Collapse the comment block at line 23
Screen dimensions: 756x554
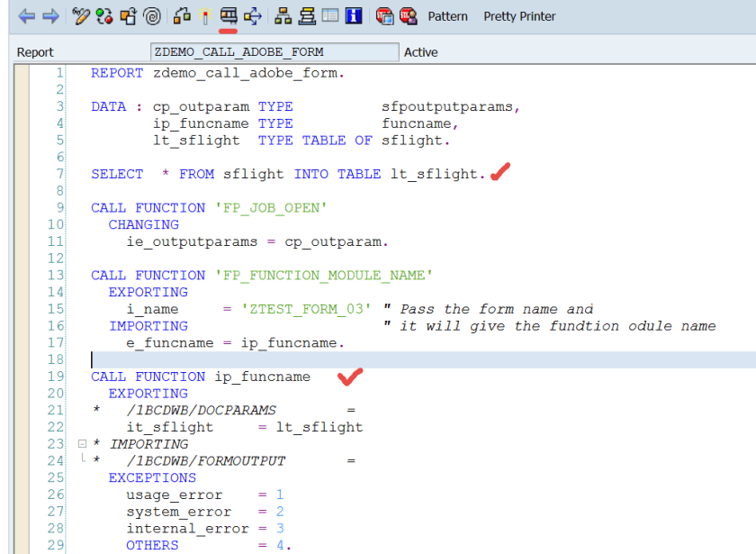tap(83, 443)
